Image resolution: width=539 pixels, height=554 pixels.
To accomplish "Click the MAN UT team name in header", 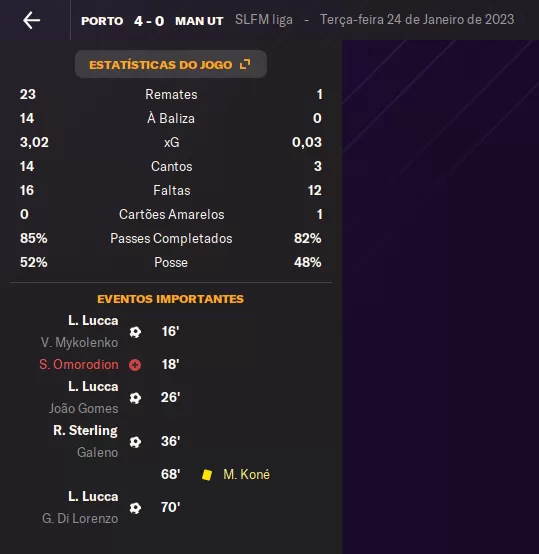I will click(199, 21).
